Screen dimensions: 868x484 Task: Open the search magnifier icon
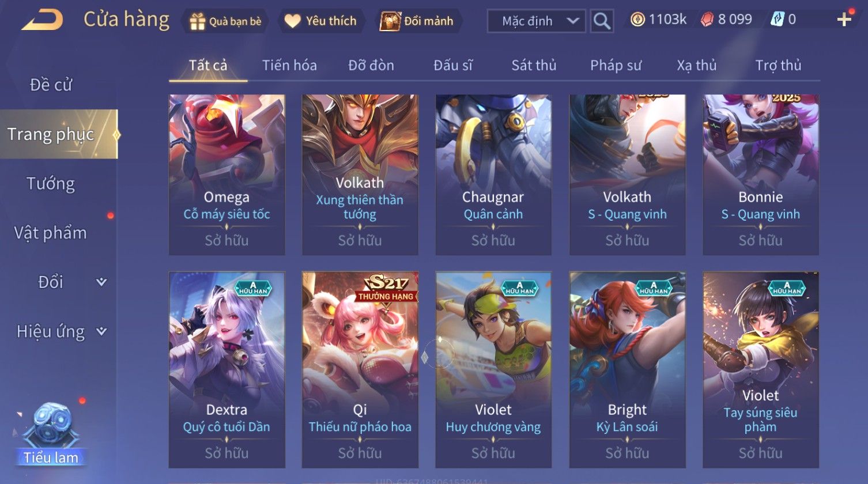602,21
